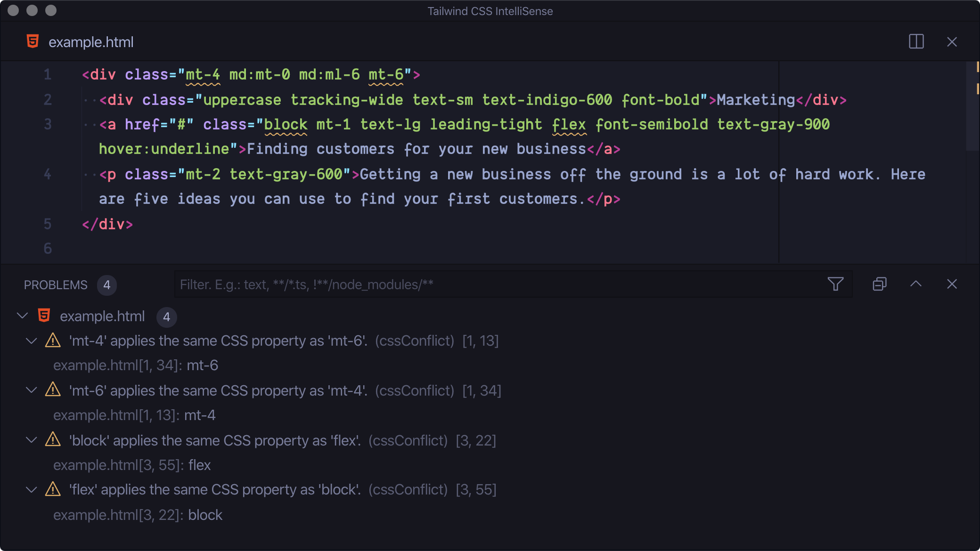Open a split editor view
980x551 pixels.
tap(917, 41)
